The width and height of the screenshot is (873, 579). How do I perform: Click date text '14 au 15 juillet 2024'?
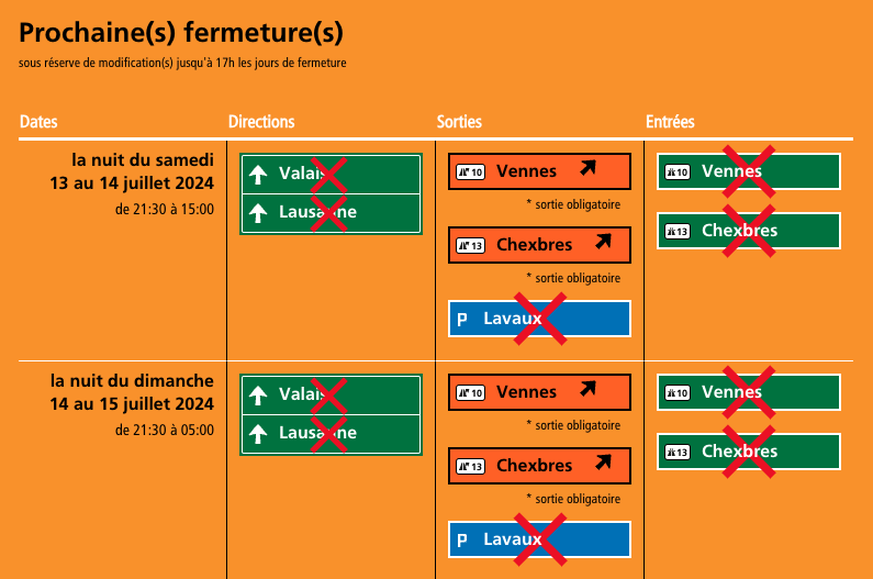click(132, 404)
